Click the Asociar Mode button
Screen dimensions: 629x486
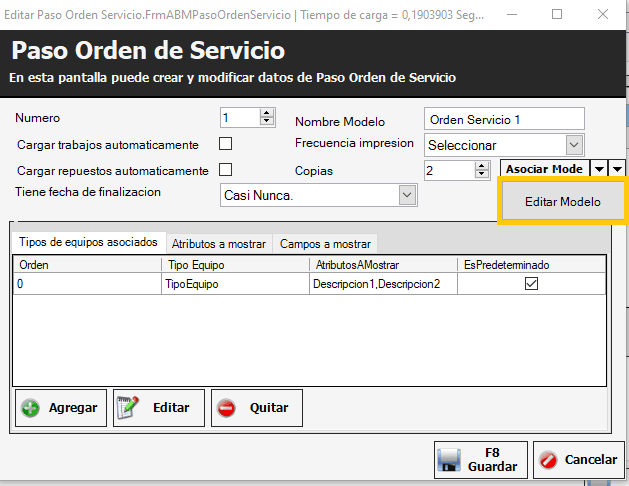pos(545,170)
